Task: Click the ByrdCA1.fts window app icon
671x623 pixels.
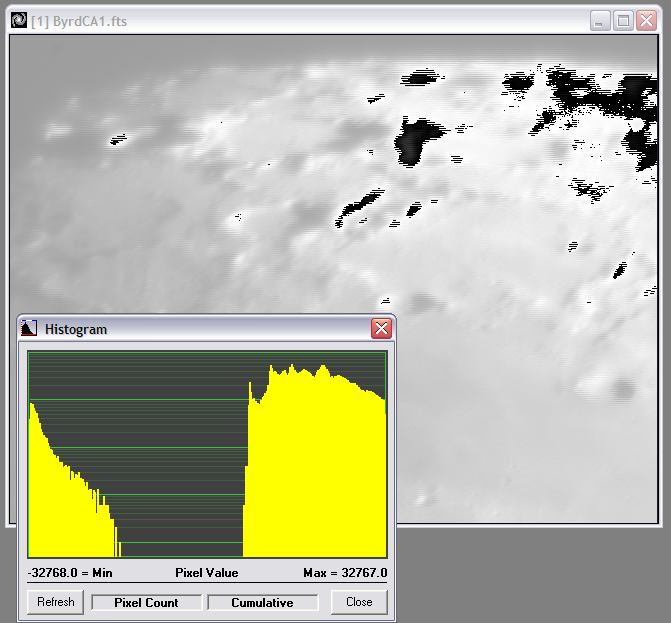Action: tap(18, 20)
